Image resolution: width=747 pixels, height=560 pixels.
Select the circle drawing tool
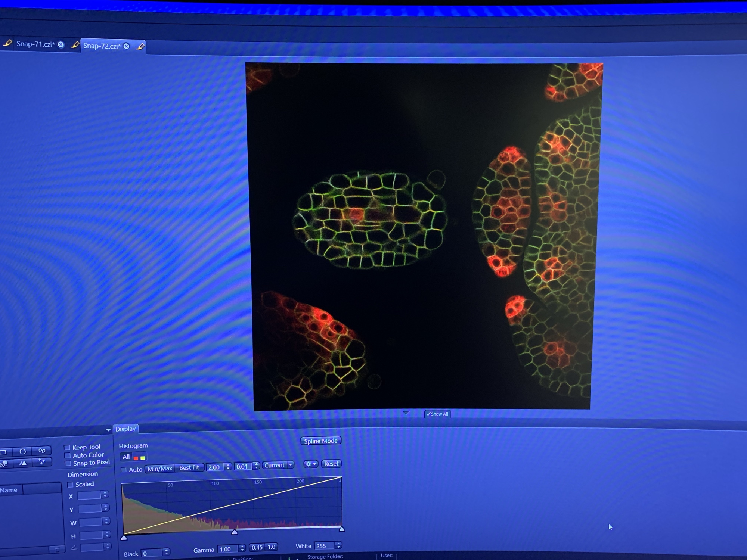tap(22, 452)
